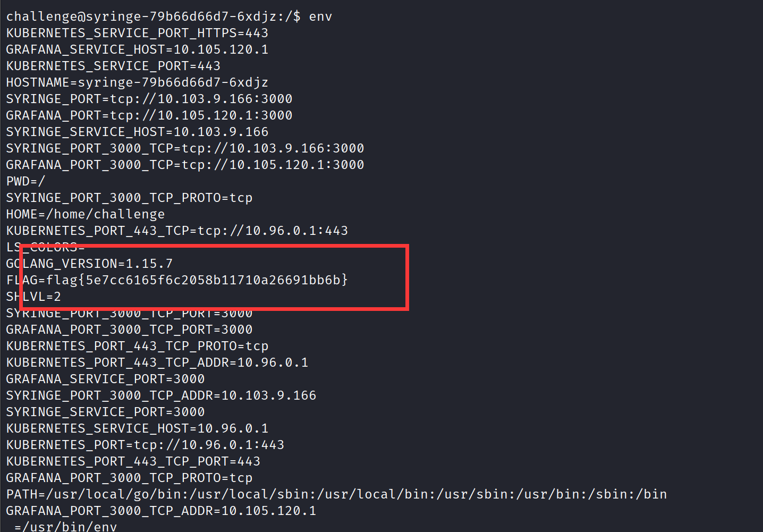This screenshot has width=763, height=532.
Task: Click the GRAFANA_SERVICE_HOST line
Action: [x=137, y=49]
